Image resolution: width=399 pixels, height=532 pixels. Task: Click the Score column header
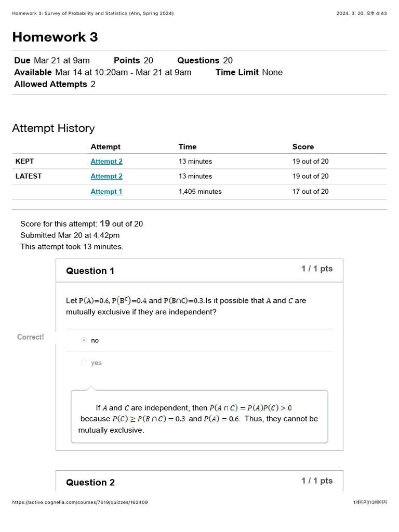coord(303,147)
